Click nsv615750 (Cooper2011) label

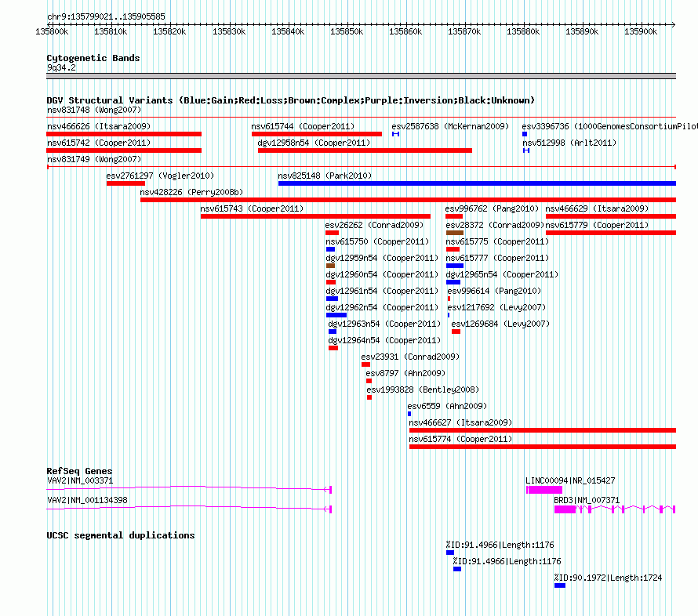[377, 241]
